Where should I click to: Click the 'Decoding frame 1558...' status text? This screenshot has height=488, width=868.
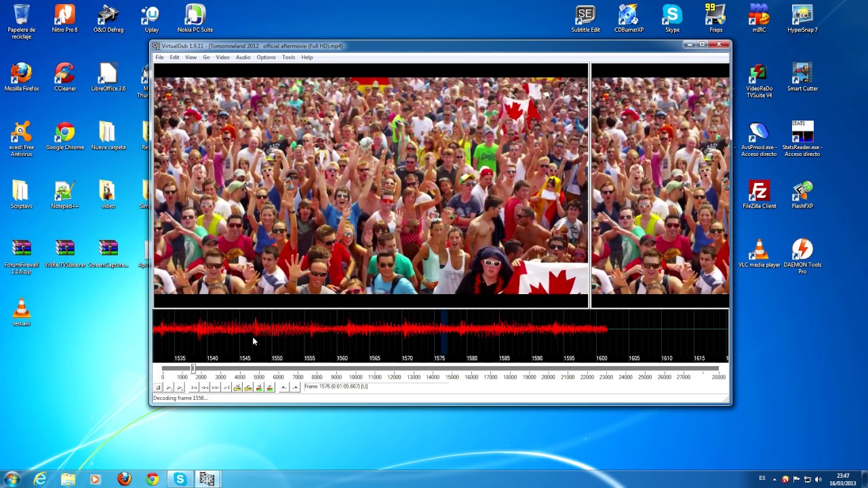click(x=180, y=399)
